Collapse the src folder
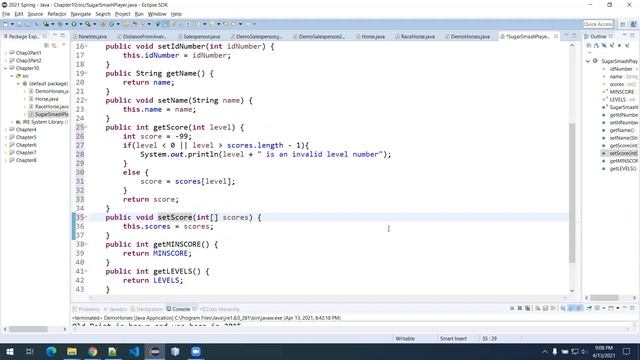Screen dimensions: 640x360 (x=12, y=76)
